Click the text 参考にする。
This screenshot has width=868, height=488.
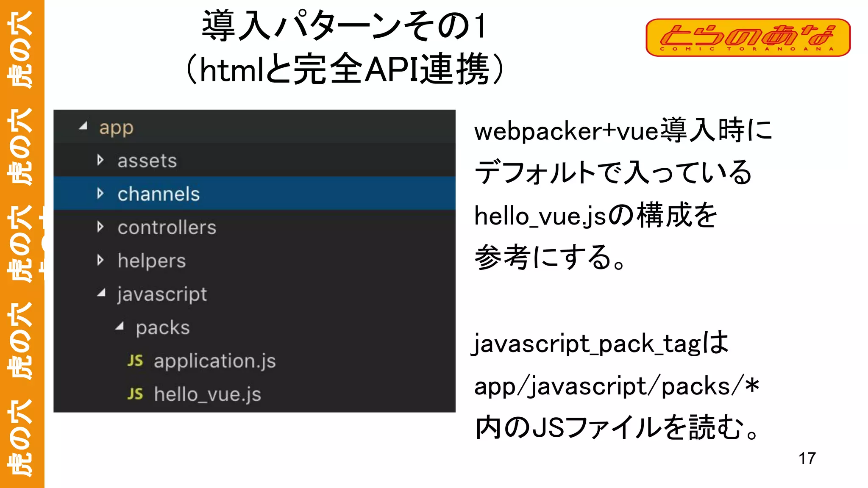(550, 257)
